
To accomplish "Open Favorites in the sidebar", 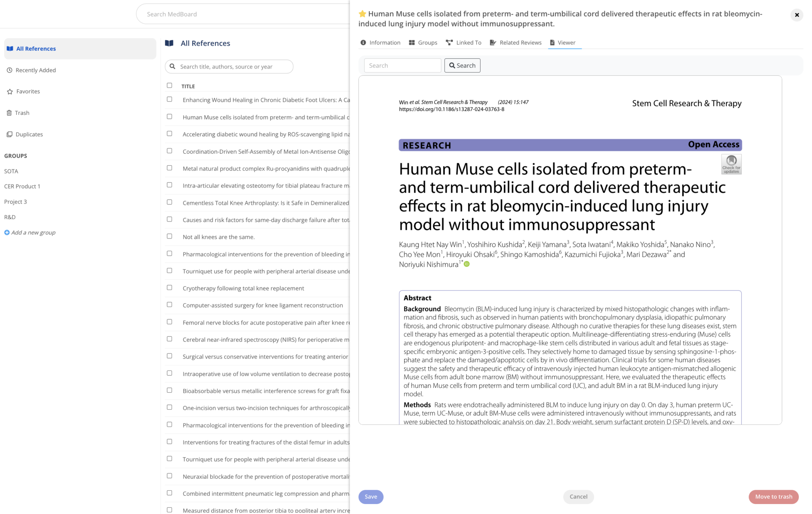I will tap(28, 91).
